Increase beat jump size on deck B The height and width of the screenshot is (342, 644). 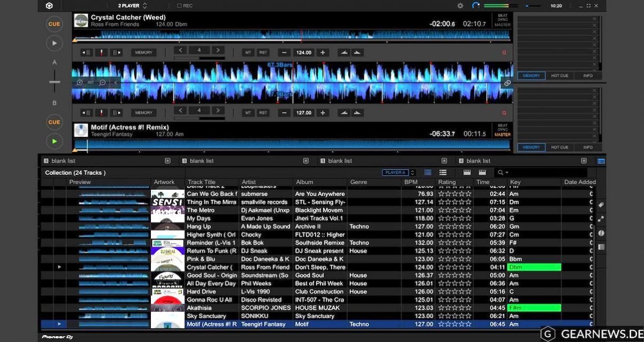(218, 111)
